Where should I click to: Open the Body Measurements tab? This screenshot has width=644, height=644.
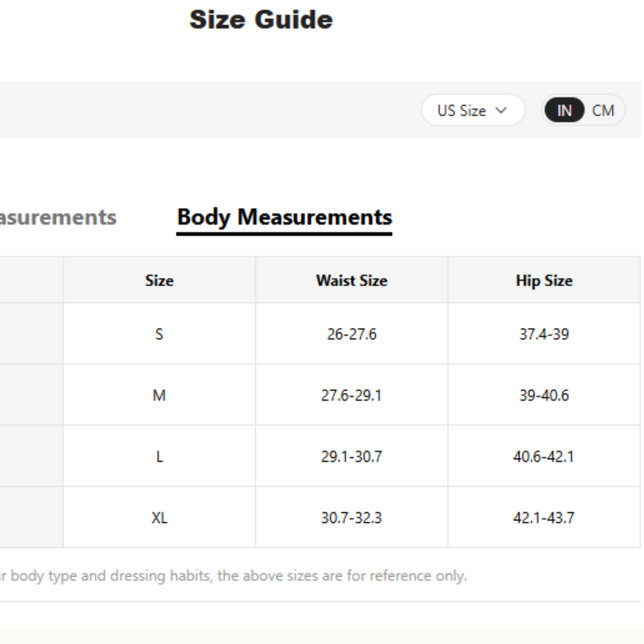(284, 218)
